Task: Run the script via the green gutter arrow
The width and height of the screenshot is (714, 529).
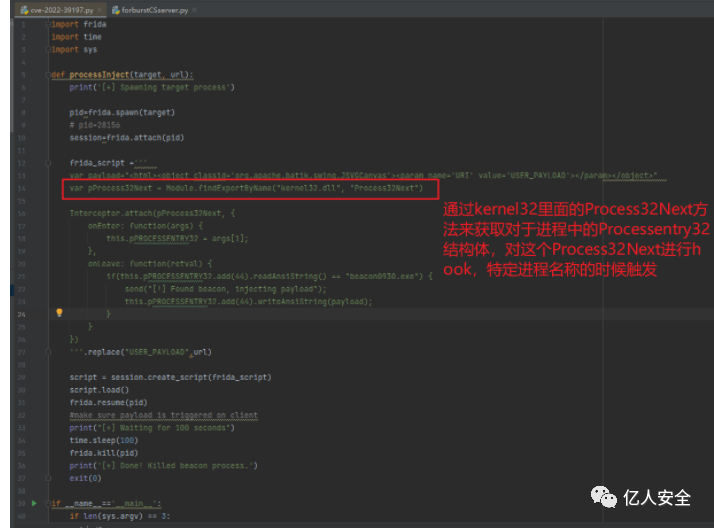Action: click(34, 503)
